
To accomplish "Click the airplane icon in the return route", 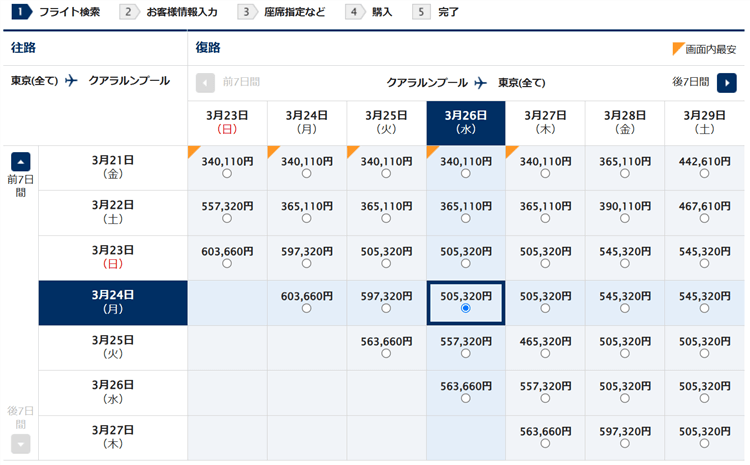I will (481, 82).
